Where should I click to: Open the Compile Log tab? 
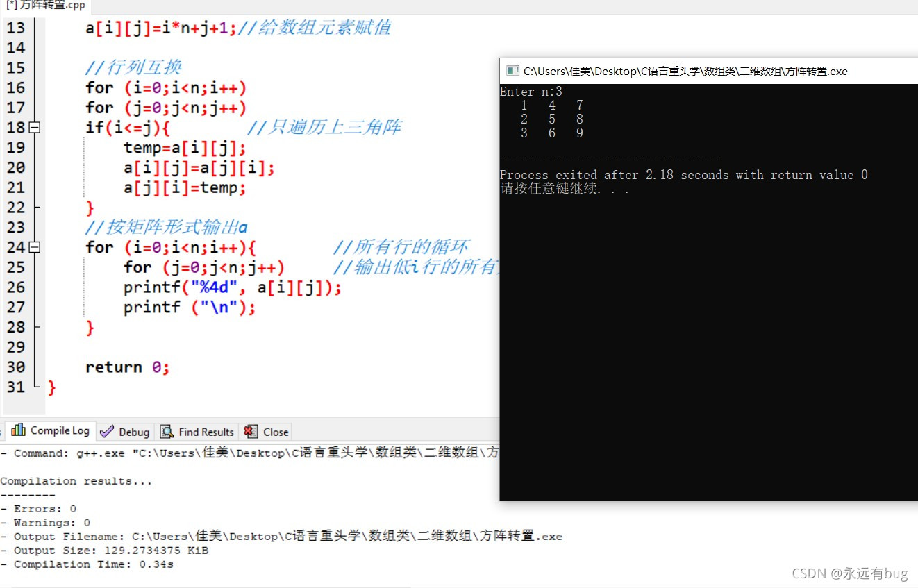(51, 430)
